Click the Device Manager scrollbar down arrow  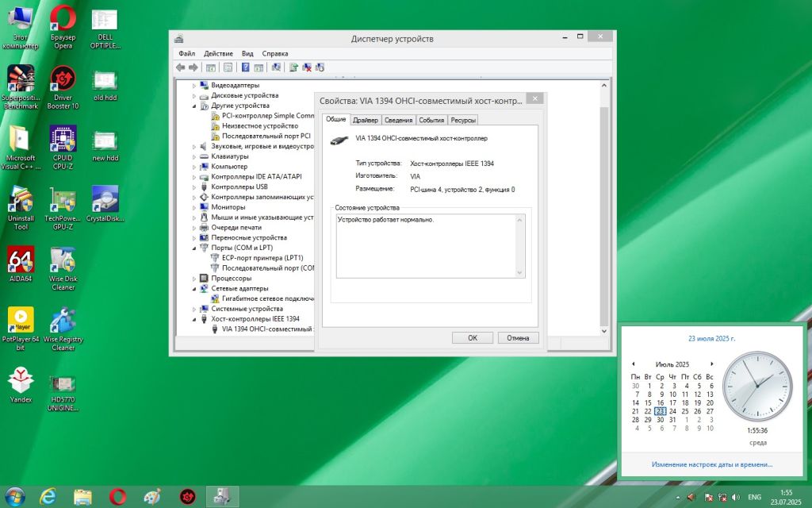pos(603,331)
